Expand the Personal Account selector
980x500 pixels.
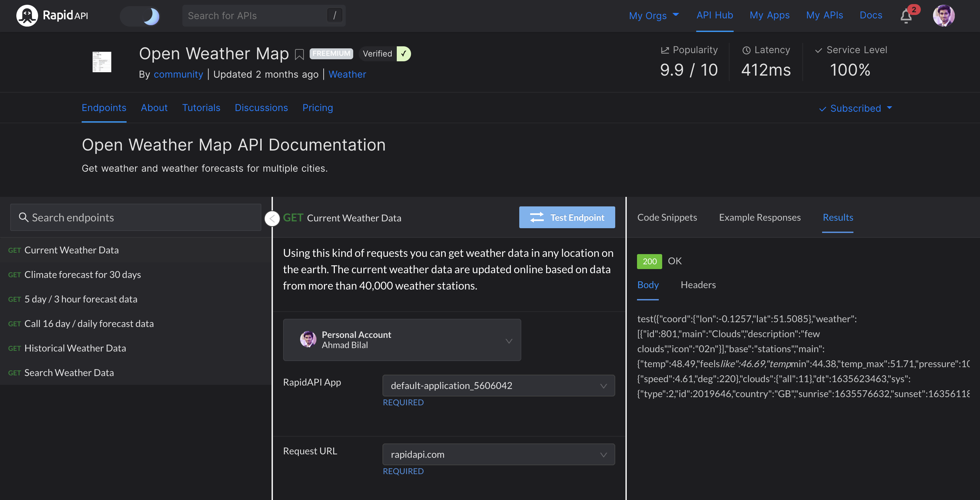pyautogui.click(x=402, y=340)
